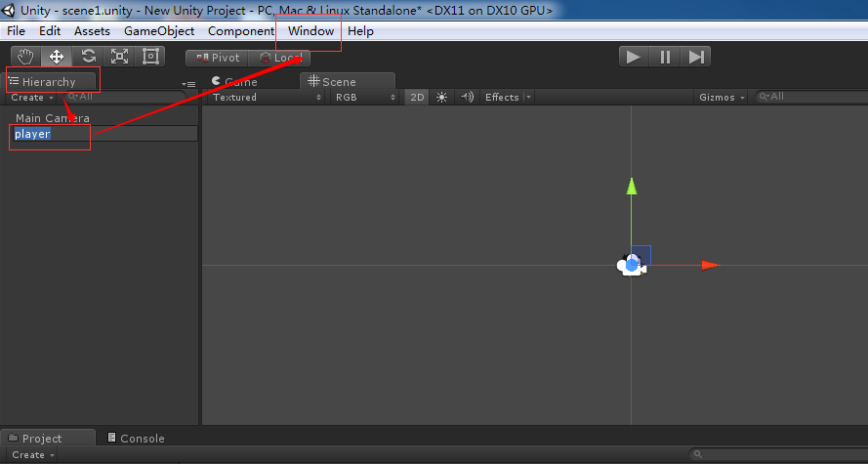
Task: Click the Step forward button
Action: pyautogui.click(x=695, y=57)
